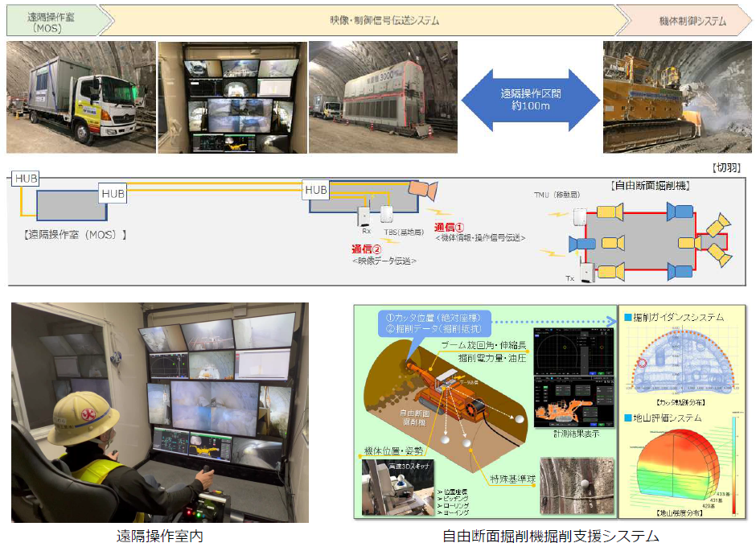756x543 pixels.
Task: Click the 【切羽】 label
Action: tap(726, 167)
